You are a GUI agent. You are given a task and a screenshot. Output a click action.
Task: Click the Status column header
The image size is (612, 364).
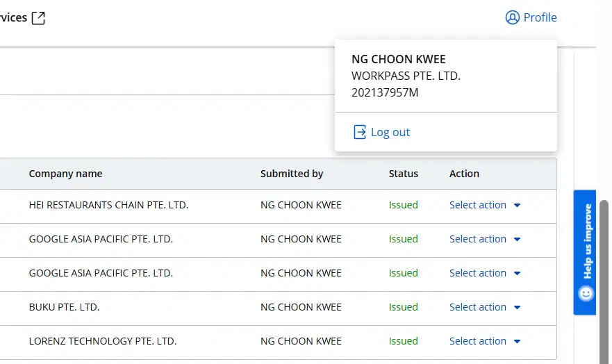click(404, 174)
